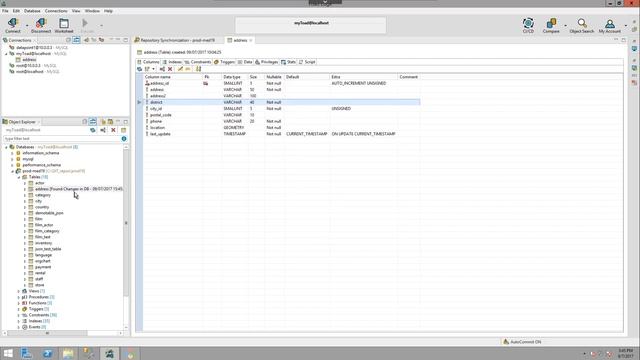Open the CI/CD tool icon
Viewport: 640px width, 360px height.
tap(528, 25)
